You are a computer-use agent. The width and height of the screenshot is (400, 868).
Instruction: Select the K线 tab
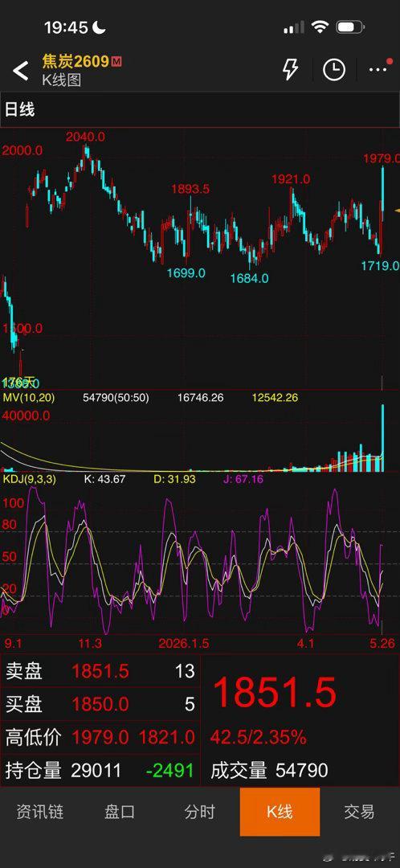click(280, 812)
